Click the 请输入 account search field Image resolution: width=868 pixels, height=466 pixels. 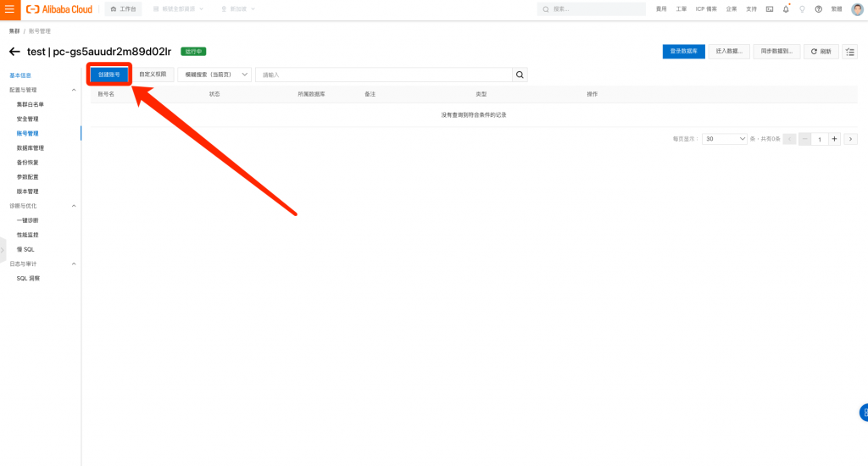click(384, 75)
